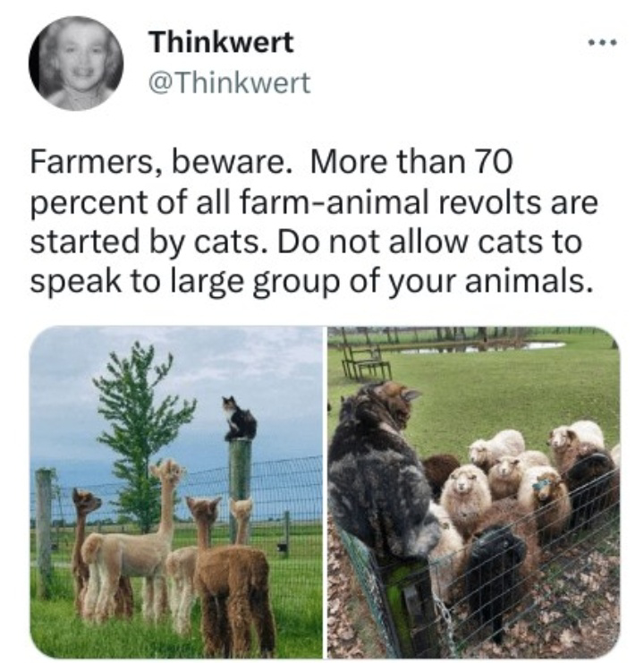The width and height of the screenshot is (644, 663).
Task: Open the tweet's three-dot more options menu
Action: [603, 42]
